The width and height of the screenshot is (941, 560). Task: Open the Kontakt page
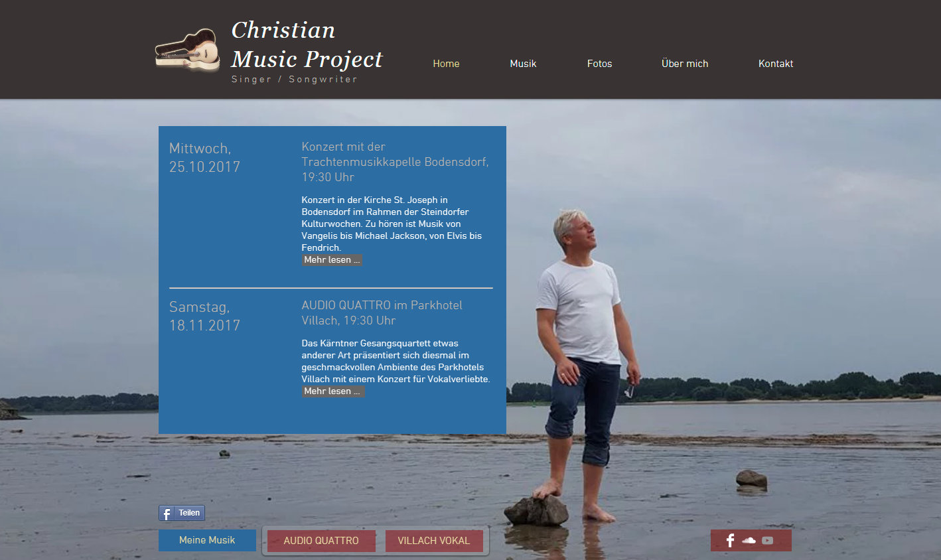(776, 64)
